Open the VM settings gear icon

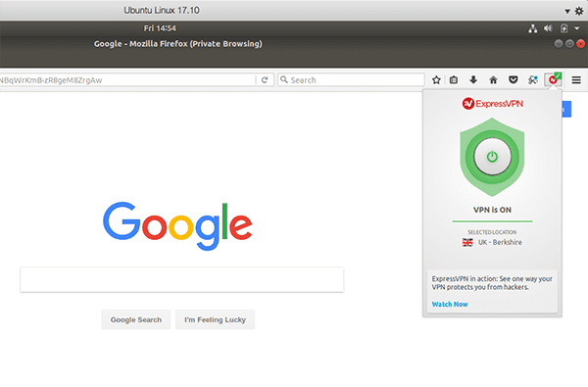[579, 11]
